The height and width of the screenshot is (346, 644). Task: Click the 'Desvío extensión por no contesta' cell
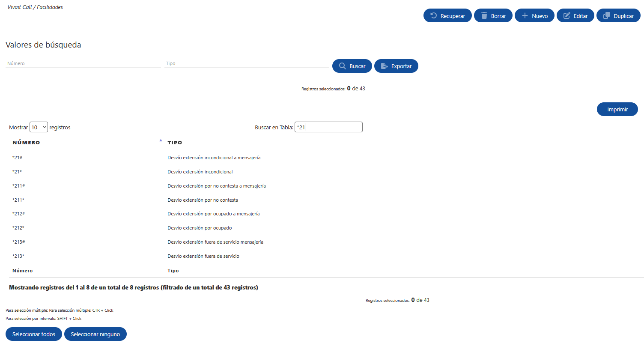click(203, 200)
